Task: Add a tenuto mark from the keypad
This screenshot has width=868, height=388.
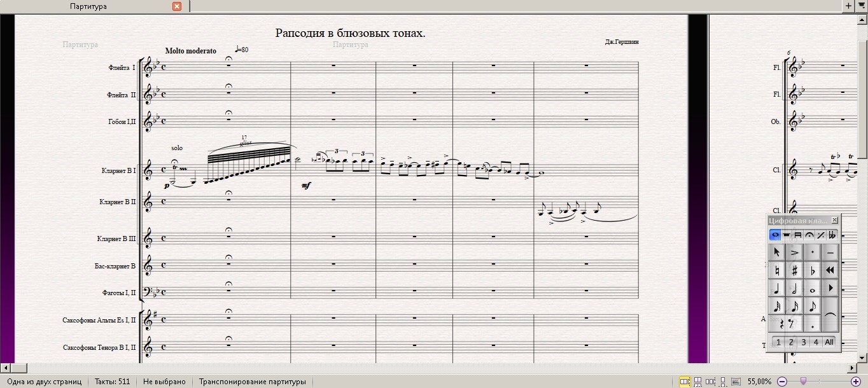Action: (x=830, y=253)
